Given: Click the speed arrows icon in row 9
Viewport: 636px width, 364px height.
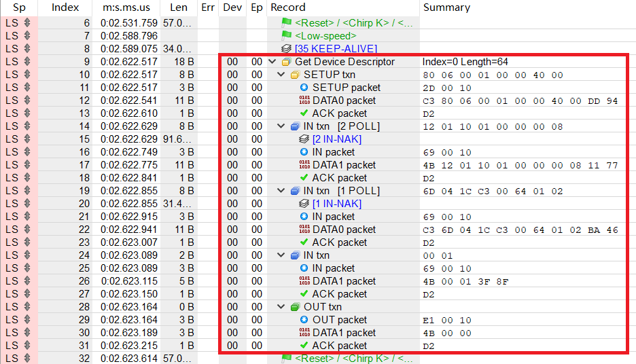Looking at the screenshot, I should tap(27, 62).
